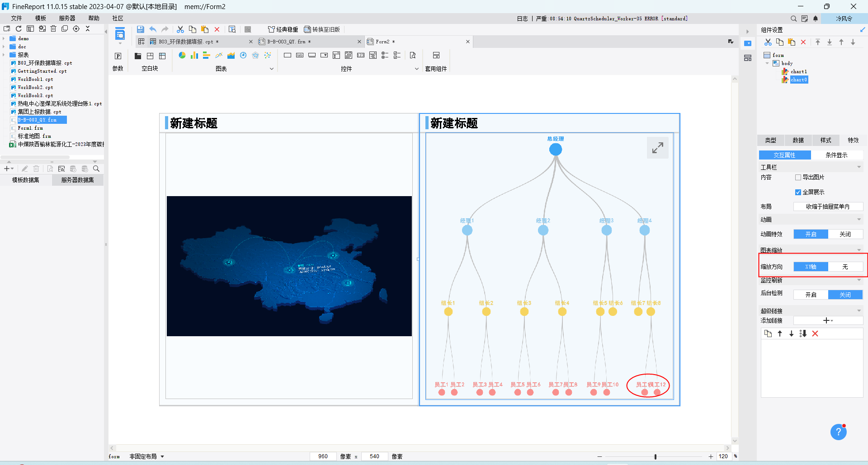Click the 服务器数据集 tab button
Viewport: 868px width, 465px height.
(x=78, y=180)
